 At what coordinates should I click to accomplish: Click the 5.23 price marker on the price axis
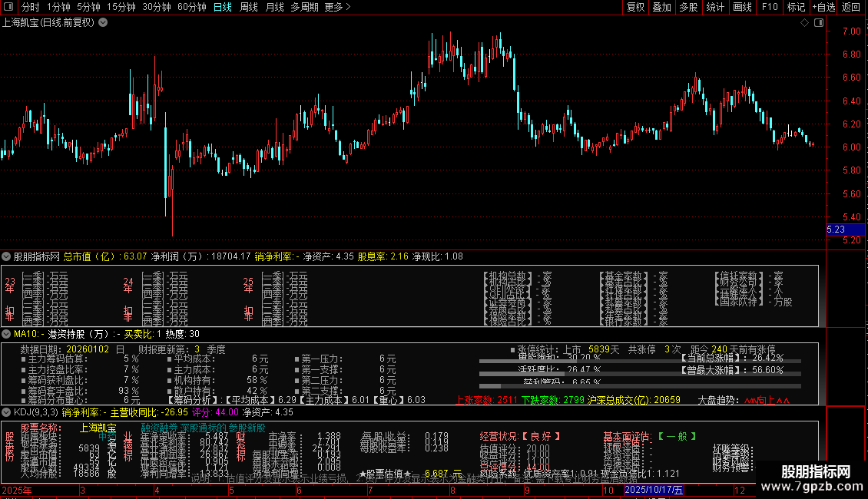click(845, 230)
